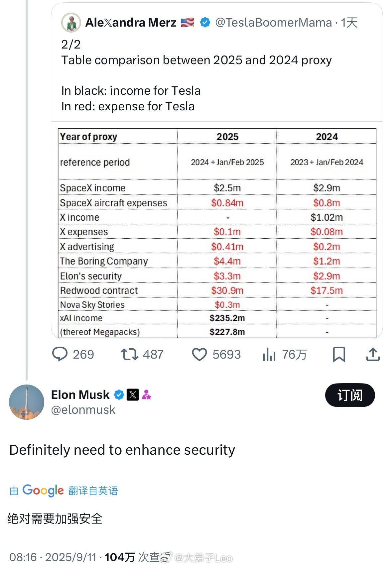Tap the 104万 view count text
Viewport: 392px width, 567px height.
[x=120, y=557]
